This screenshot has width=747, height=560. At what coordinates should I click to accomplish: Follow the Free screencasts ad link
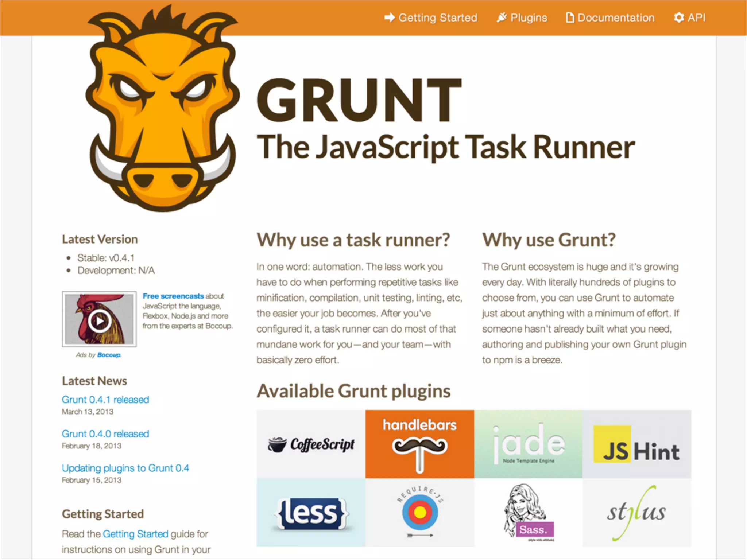pos(173,296)
